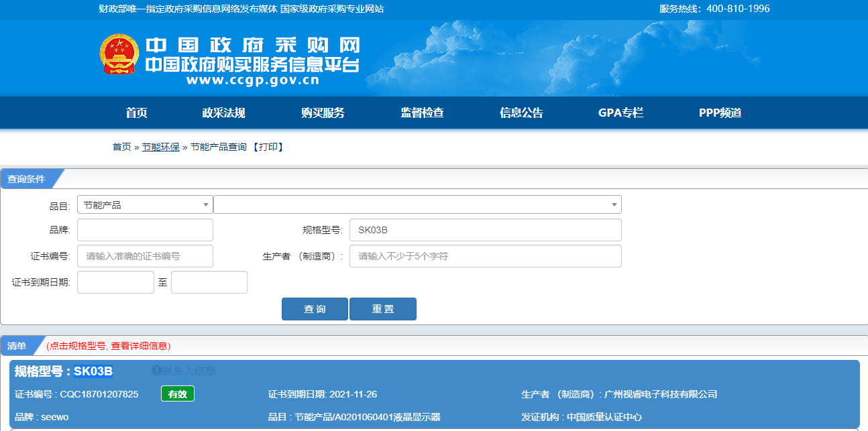This screenshot has width=868, height=431.
Task: Open the 政采法规 navigation tab
Action: (223, 113)
